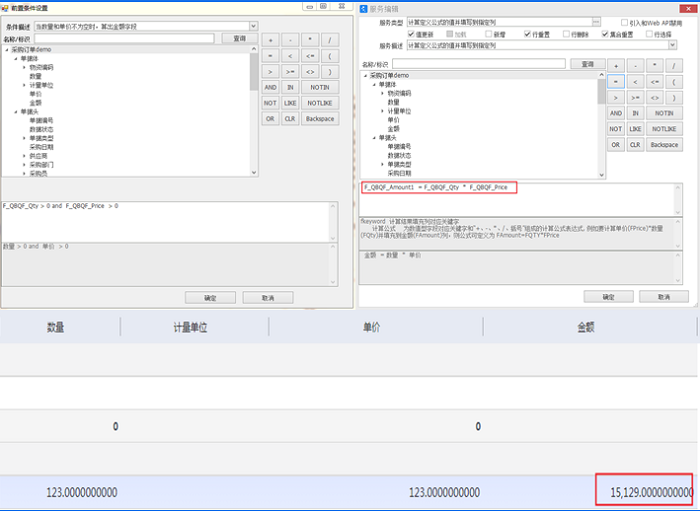Click the > operator in 服务编辑 window
The width and height of the screenshot is (700, 511).
coord(616,97)
